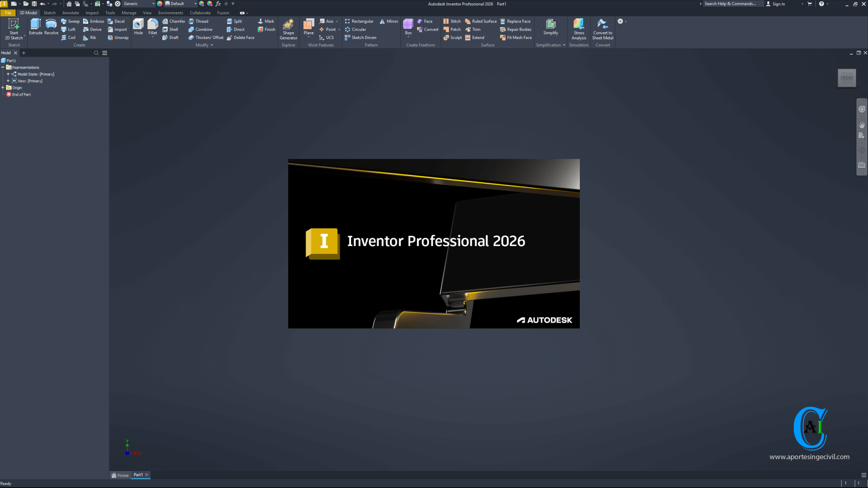Launch Stress Analysis

(x=579, y=29)
